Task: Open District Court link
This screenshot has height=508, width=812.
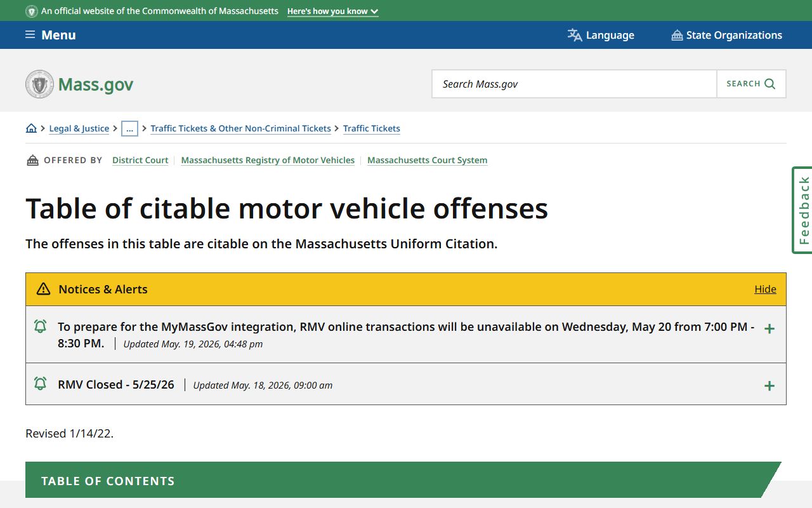Action: click(x=140, y=160)
